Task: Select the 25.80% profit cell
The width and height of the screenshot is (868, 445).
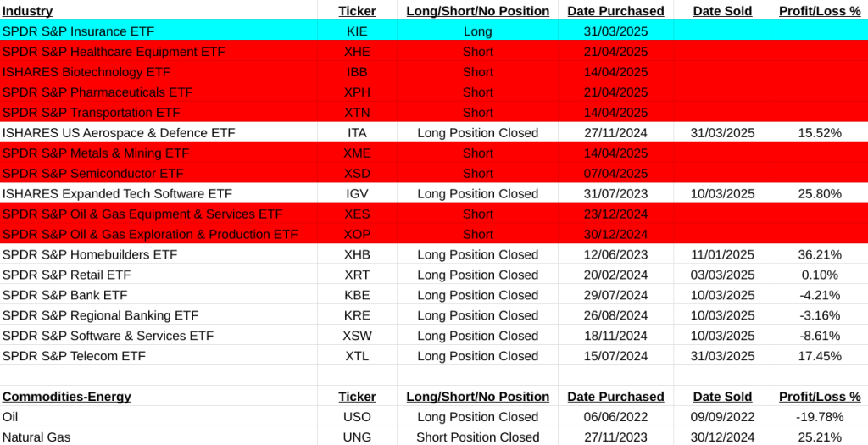Action: coord(819,194)
